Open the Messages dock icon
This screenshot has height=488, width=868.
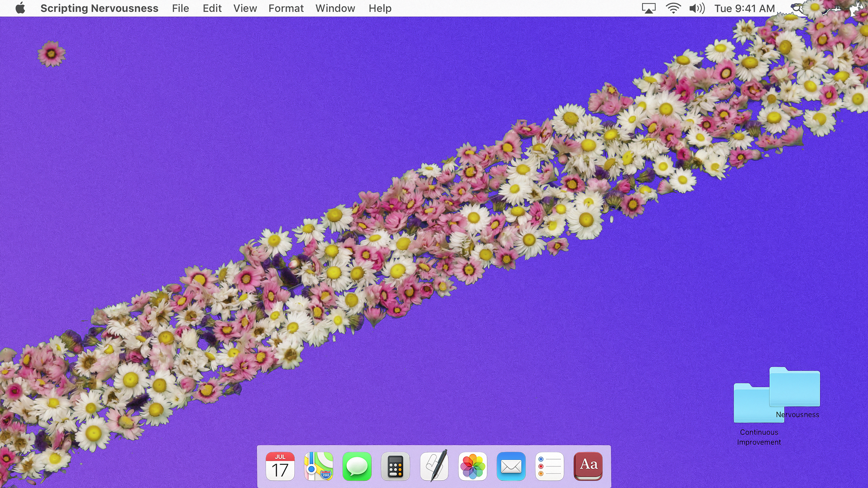pos(357,467)
